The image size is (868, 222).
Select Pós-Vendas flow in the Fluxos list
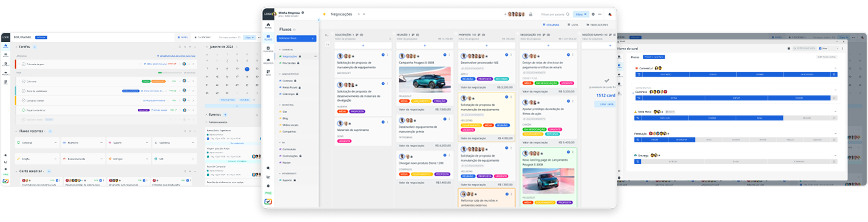tap(289, 63)
